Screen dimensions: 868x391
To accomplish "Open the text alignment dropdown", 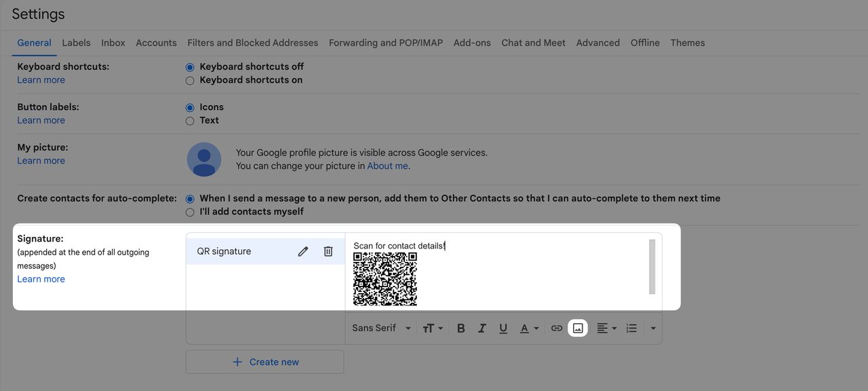I will click(x=606, y=328).
